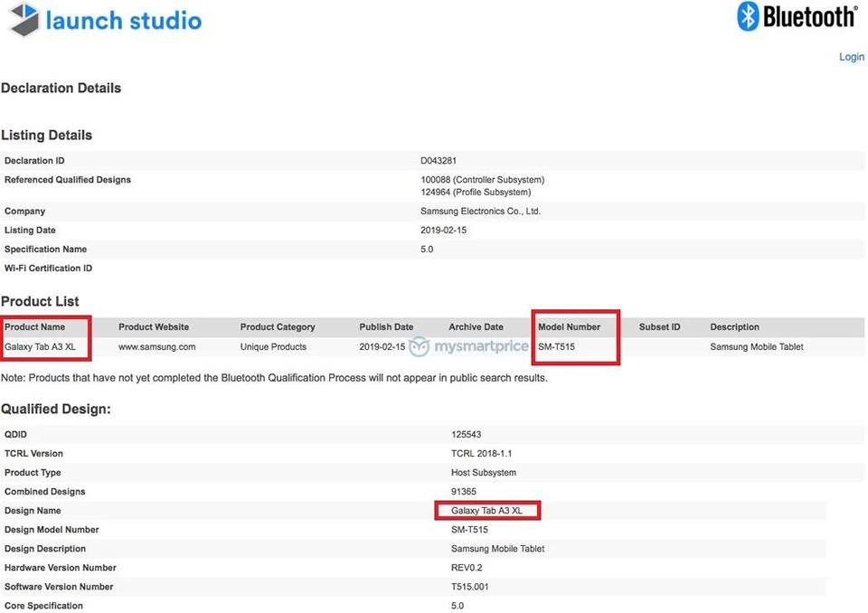Viewport: 868px width, 613px height.
Task: Click the Wi-Fi Certification ID label
Action: 48,268
